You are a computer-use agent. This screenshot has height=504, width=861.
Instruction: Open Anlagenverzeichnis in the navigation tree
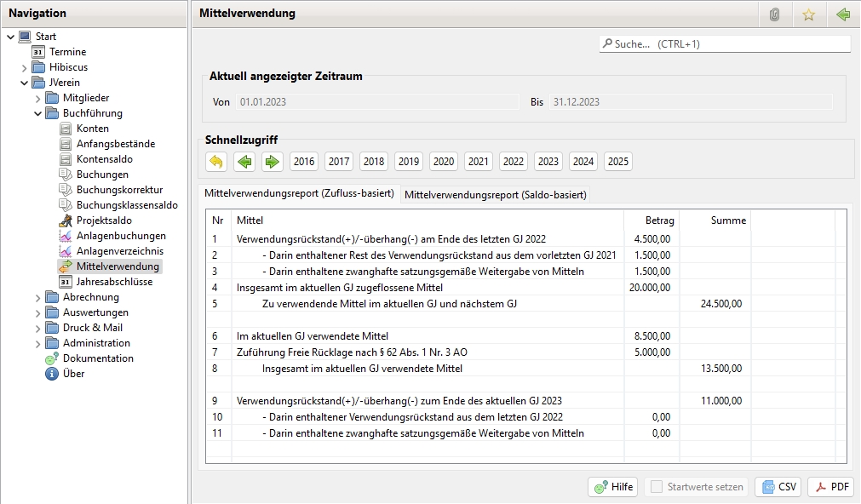tap(119, 251)
